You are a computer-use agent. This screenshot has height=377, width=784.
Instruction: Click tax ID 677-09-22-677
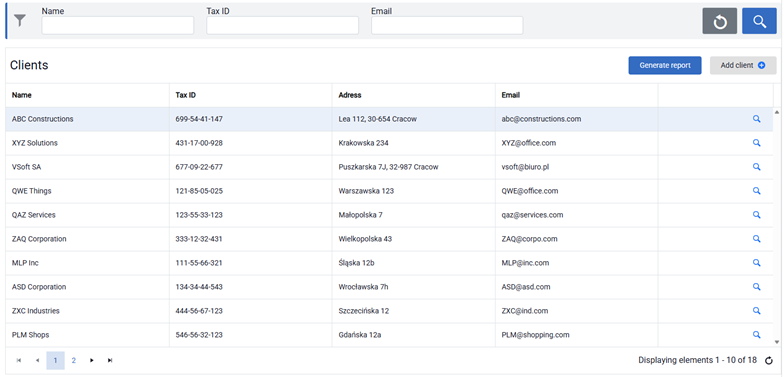(199, 167)
